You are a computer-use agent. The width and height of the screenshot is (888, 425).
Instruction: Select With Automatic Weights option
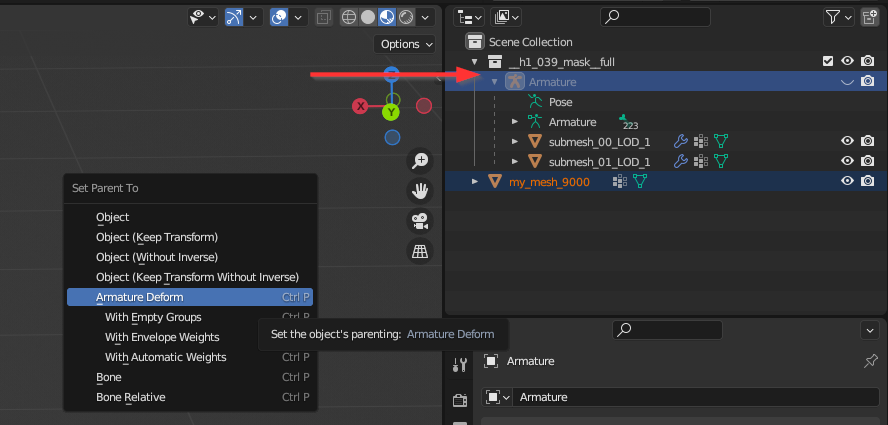coord(165,357)
